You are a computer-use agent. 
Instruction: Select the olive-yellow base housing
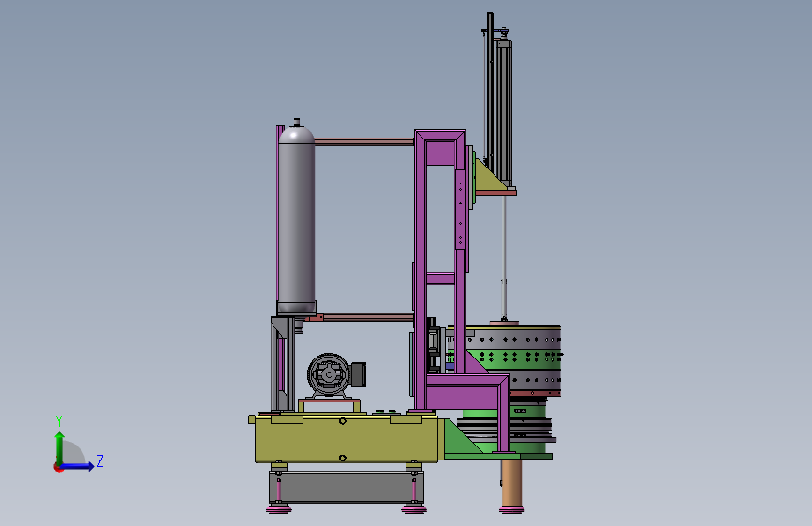[346, 438]
